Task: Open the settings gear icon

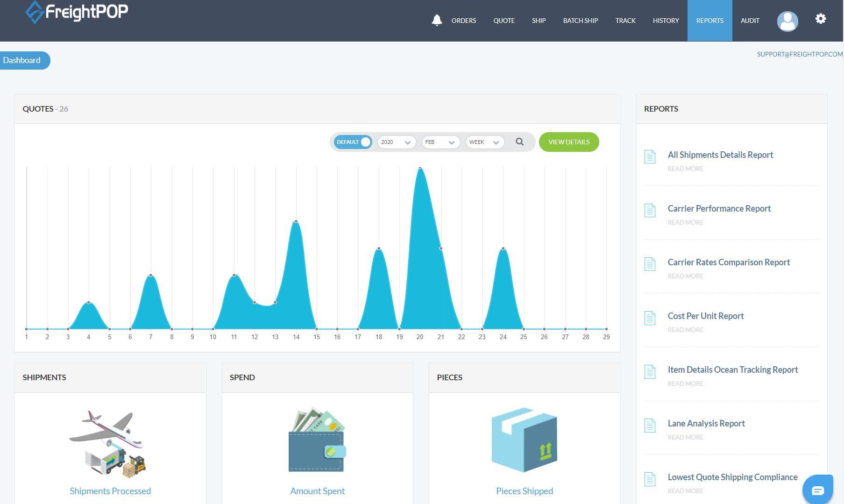Action: tap(820, 19)
